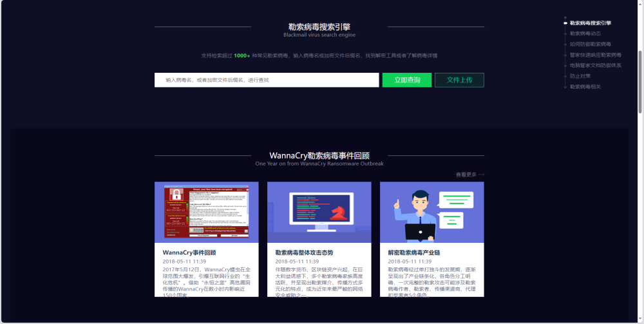Click the date under WannaCry事件回顾
The width and height of the screenshot is (644, 324).
[184, 262]
